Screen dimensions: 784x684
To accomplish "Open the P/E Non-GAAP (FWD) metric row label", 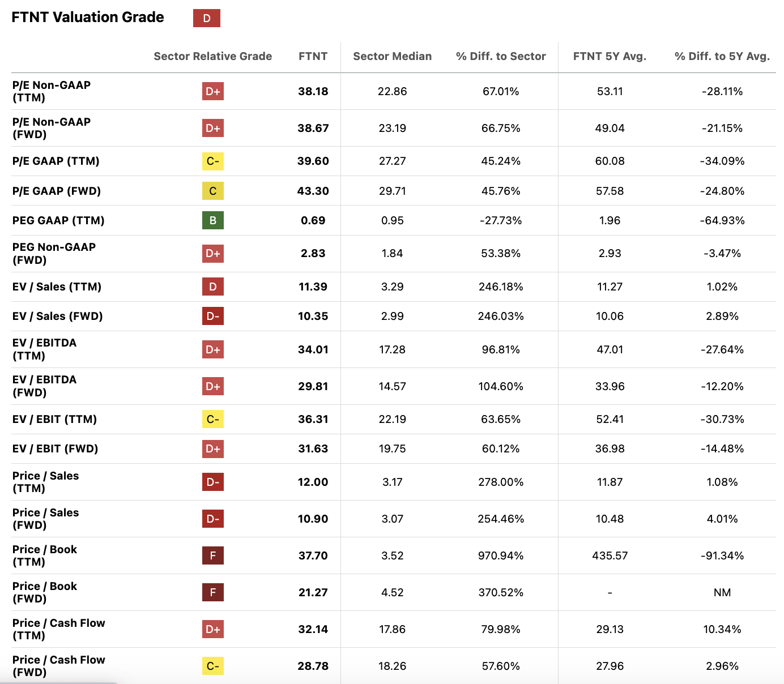I will pos(52,128).
